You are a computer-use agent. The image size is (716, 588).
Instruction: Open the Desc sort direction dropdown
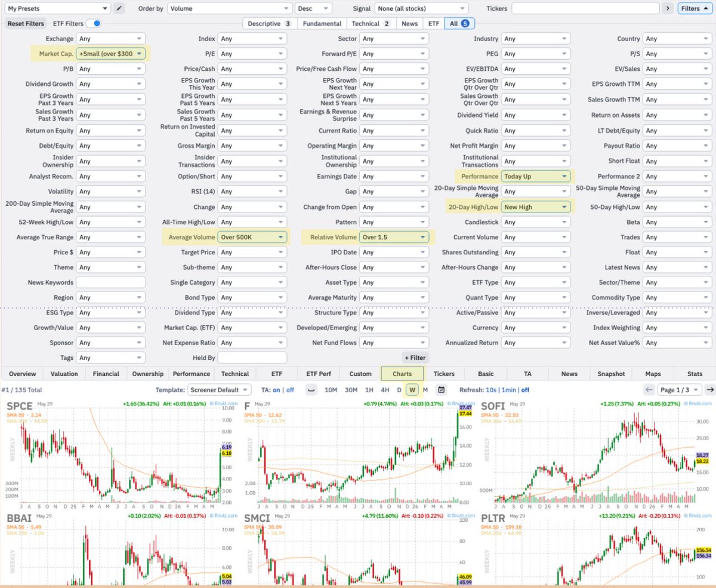pos(313,8)
